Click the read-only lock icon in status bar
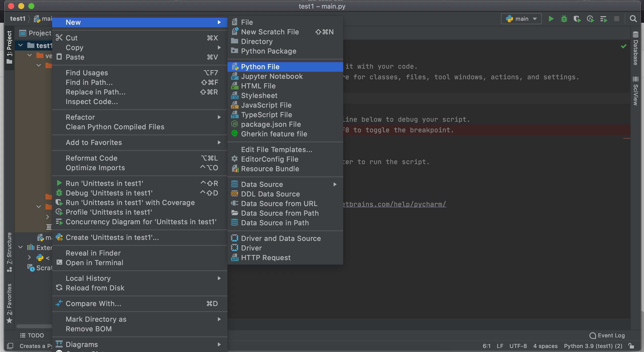 tap(631, 346)
